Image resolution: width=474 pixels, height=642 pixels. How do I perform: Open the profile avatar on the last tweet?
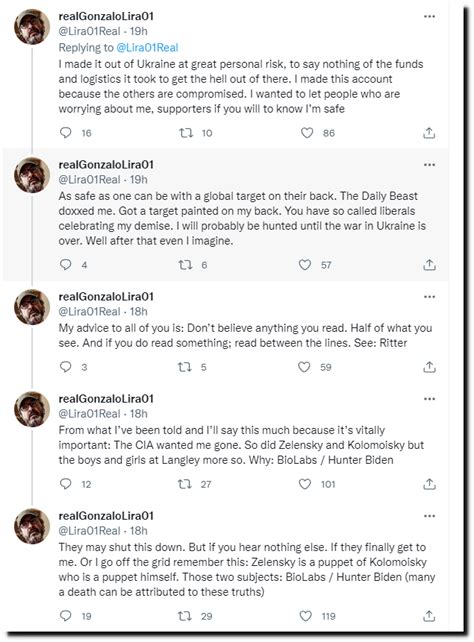click(x=32, y=526)
